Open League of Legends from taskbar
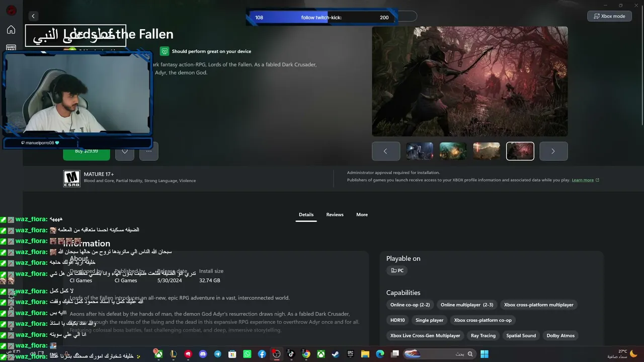 (x=173, y=354)
